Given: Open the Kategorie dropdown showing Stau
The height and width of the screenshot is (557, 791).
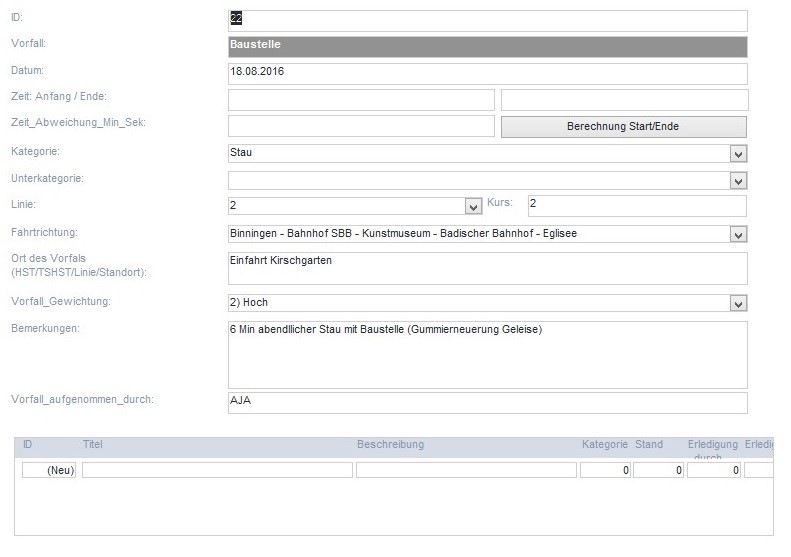Looking at the screenshot, I should click(738, 154).
